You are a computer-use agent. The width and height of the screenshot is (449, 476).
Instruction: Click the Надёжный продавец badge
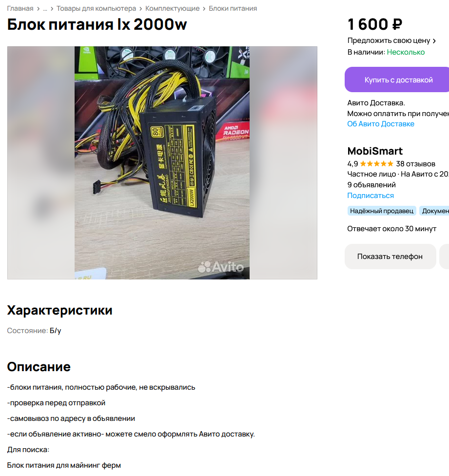click(382, 211)
